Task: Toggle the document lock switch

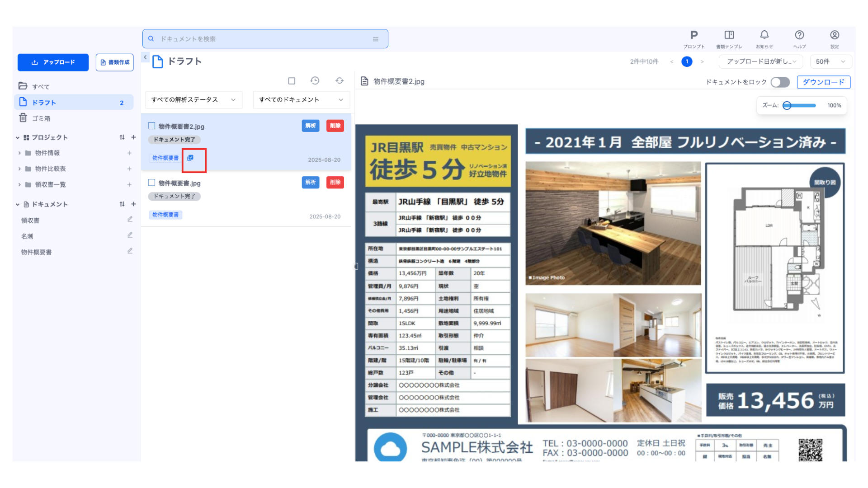Action: [780, 82]
